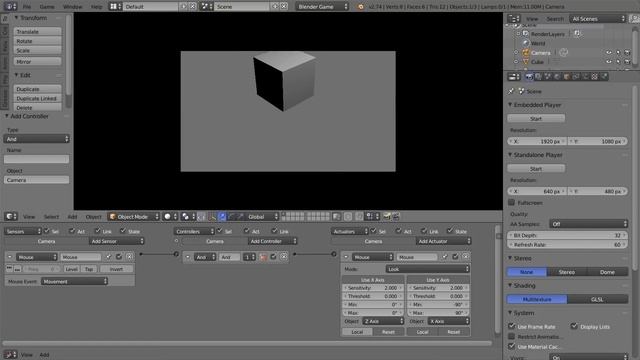
Task: Open the Blender info editor type icon
Action: pyautogui.click(x=10, y=7)
